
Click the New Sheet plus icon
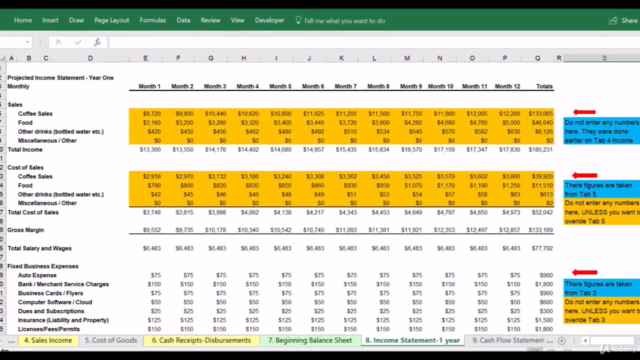point(562,340)
